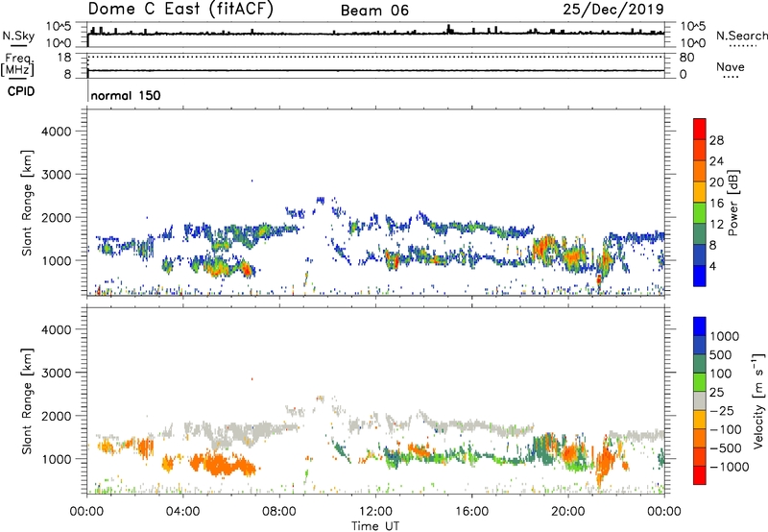Click the date '25/Dec/2019'
The image size is (768, 532).
pos(613,10)
